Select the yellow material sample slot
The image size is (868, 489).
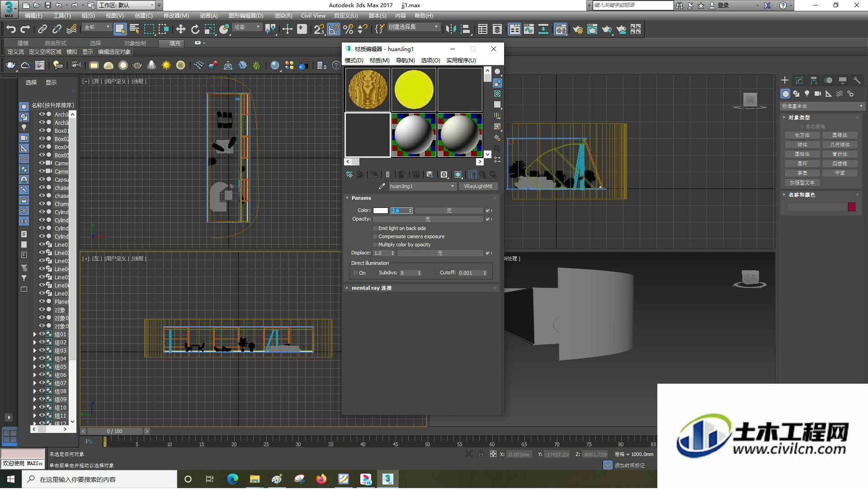pyautogui.click(x=414, y=89)
